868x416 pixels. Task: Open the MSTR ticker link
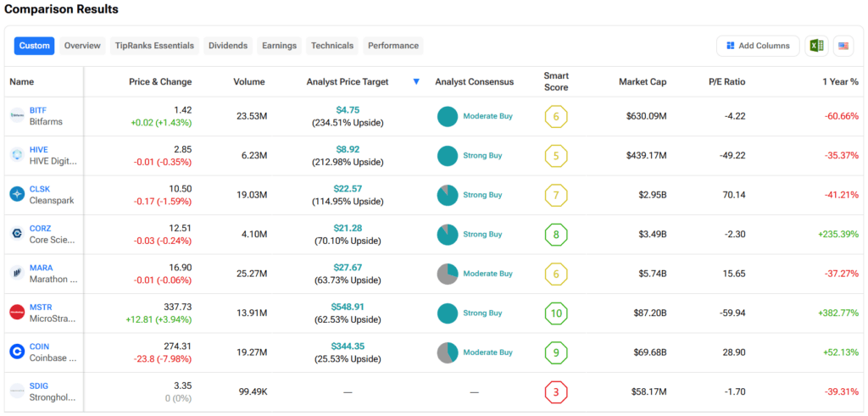41,307
